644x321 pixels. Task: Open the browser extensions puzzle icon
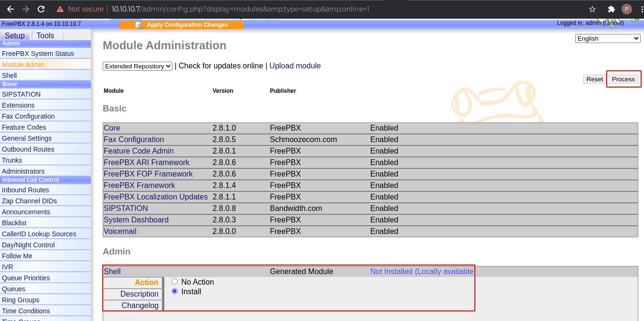coord(611,9)
